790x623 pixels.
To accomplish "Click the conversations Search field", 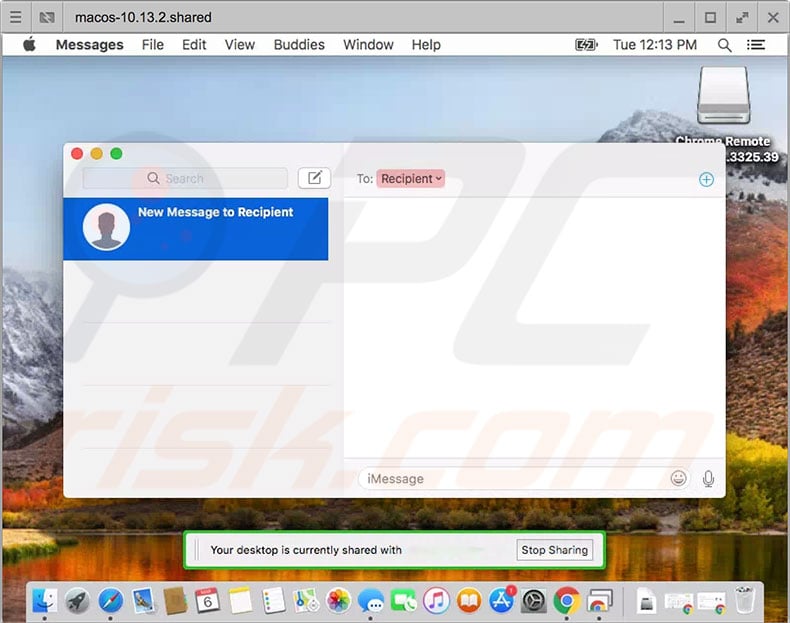I will 185,178.
